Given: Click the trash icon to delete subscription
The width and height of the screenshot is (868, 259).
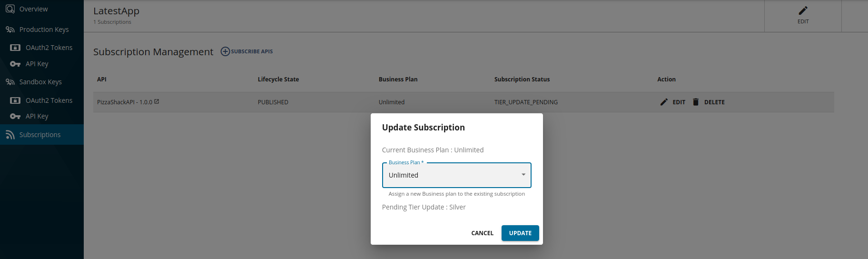Looking at the screenshot, I should tap(696, 102).
